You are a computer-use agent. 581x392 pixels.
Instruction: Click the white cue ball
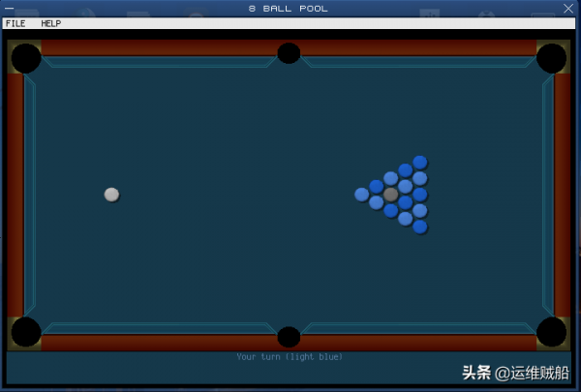[x=111, y=195]
